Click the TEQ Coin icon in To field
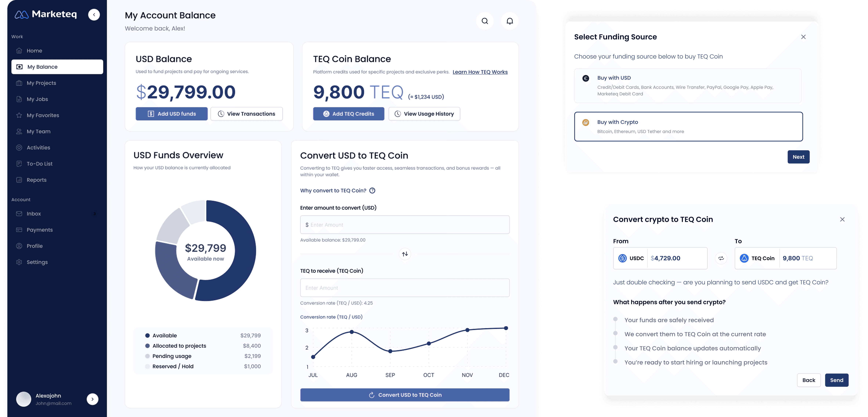Image resolution: width=868 pixels, height=417 pixels. click(744, 258)
